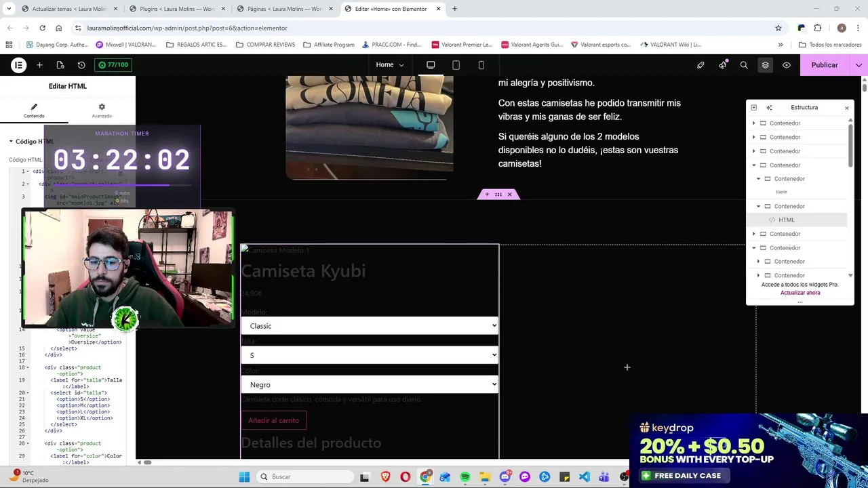Open Visual Studio Code from the taskbar
The image size is (868, 488).
coord(585,477)
